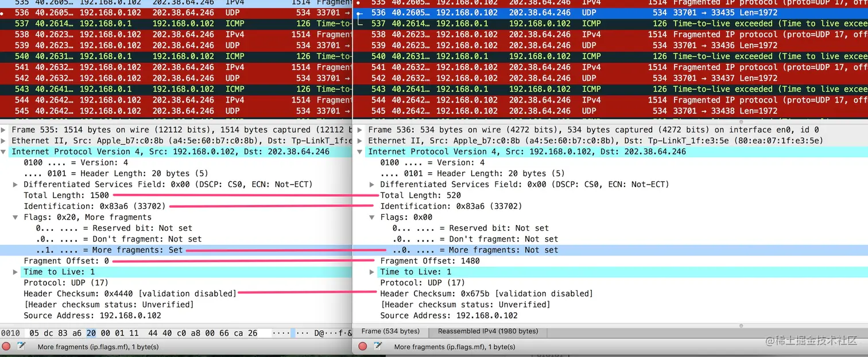Screen dimensions: 868x357
Task: Open expert info red circle in right window
Action: (363, 346)
